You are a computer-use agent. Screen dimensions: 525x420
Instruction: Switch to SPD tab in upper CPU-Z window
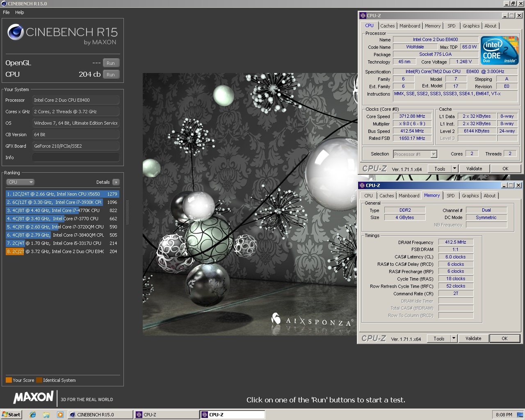(x=452, y=26)
